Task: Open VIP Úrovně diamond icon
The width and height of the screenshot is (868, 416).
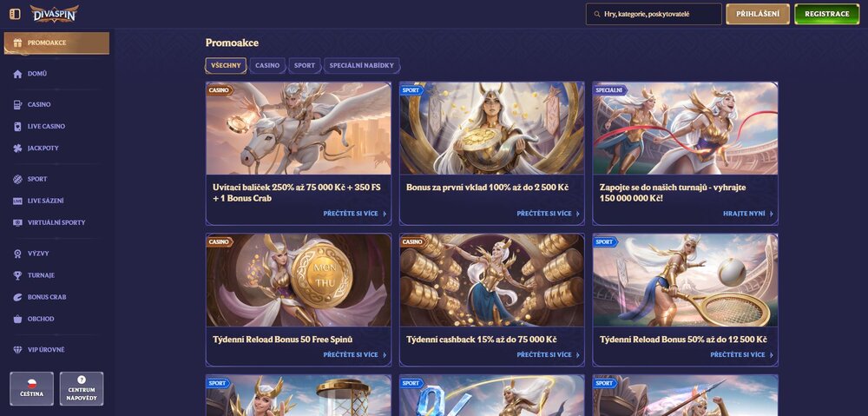Action: 17,349
